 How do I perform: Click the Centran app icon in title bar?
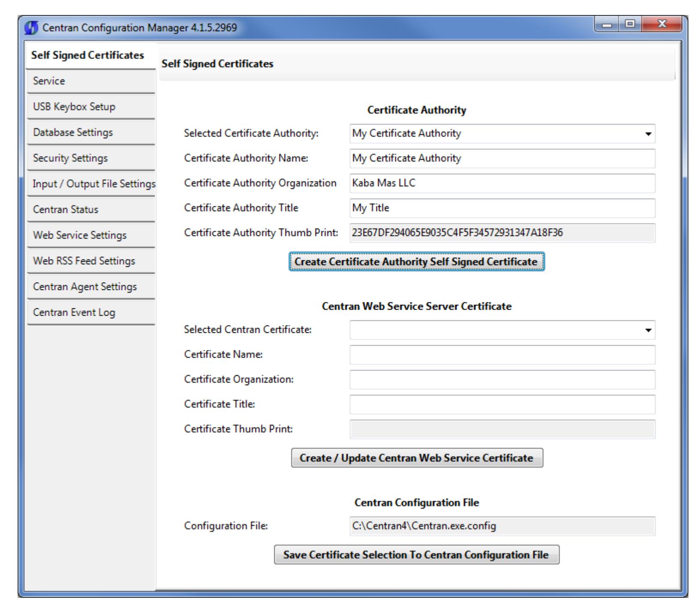click(31, 29)
